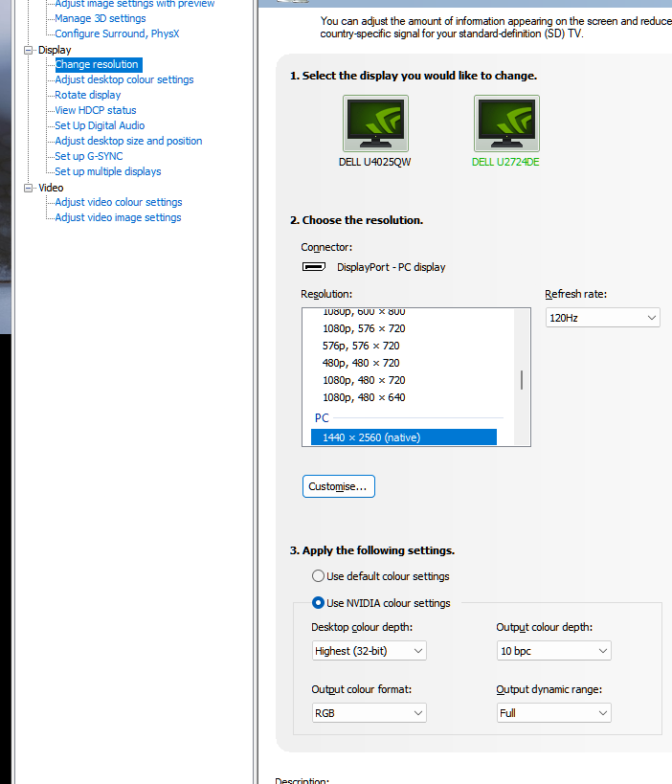Image resolution: width=672 pixels, height=784 pixels.
Task: Select the DELL U2724DE monitor icon
Action: 506,123
